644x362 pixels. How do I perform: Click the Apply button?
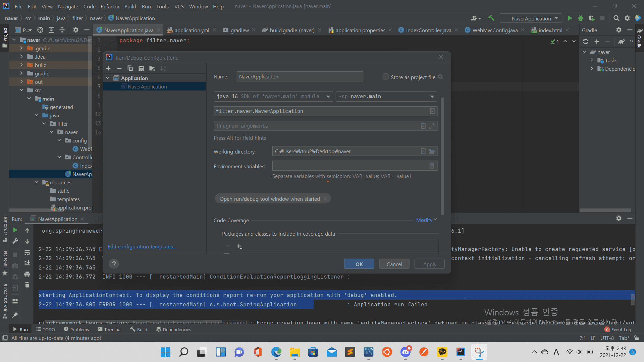point(430,264)
